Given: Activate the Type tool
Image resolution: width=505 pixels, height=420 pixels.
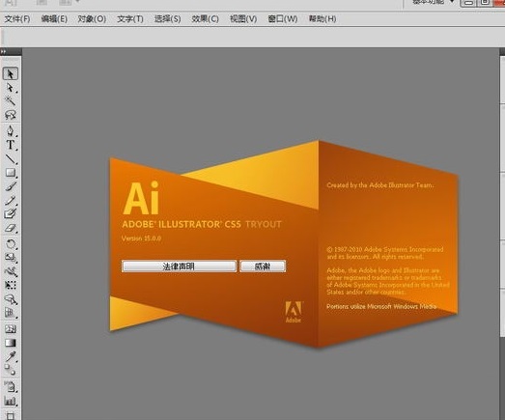Looking at the screenshot, I should coord(11,145).
